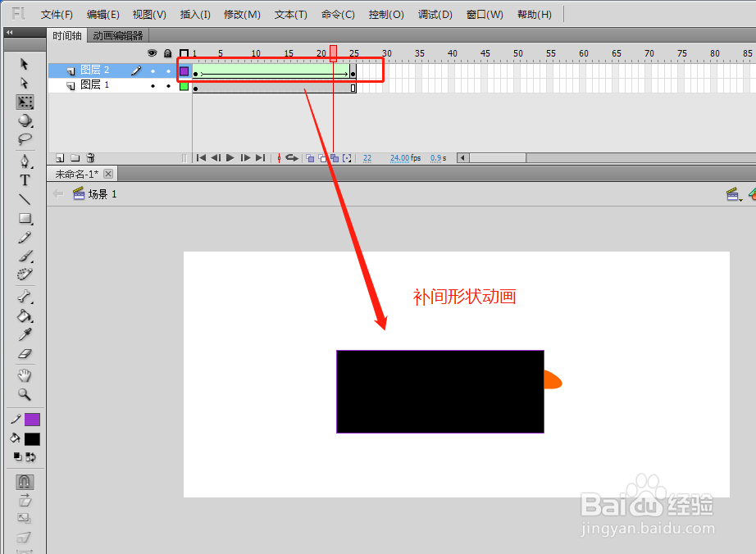Select the Deco tool
The image size is (756, 554).
pyautogui.click(x=25, y=275)
